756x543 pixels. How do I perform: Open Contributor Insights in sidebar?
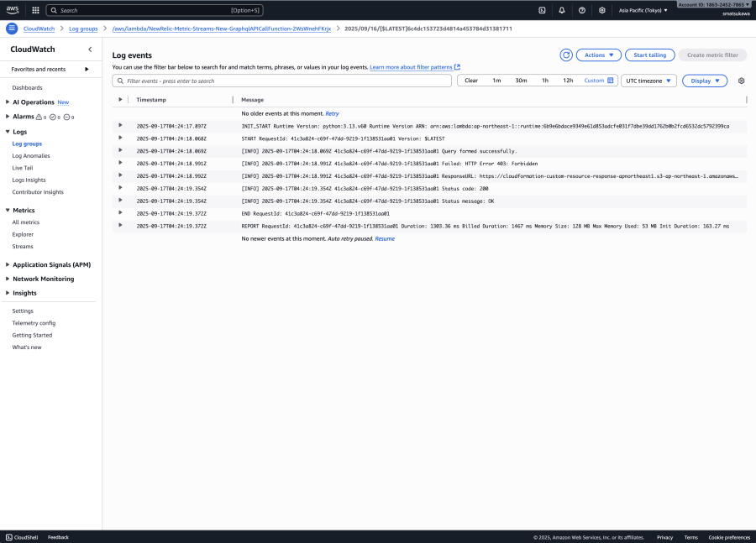(38, 191)
